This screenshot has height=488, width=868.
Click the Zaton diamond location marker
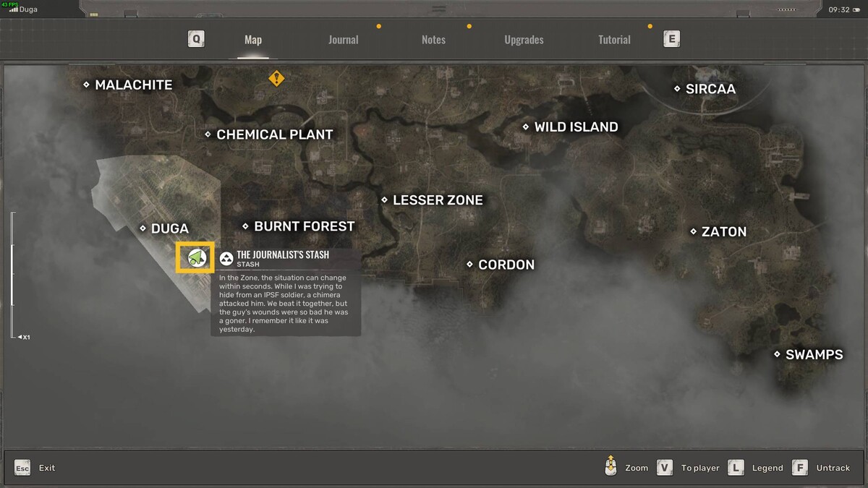pyautogui.click(x=693, y=231)
